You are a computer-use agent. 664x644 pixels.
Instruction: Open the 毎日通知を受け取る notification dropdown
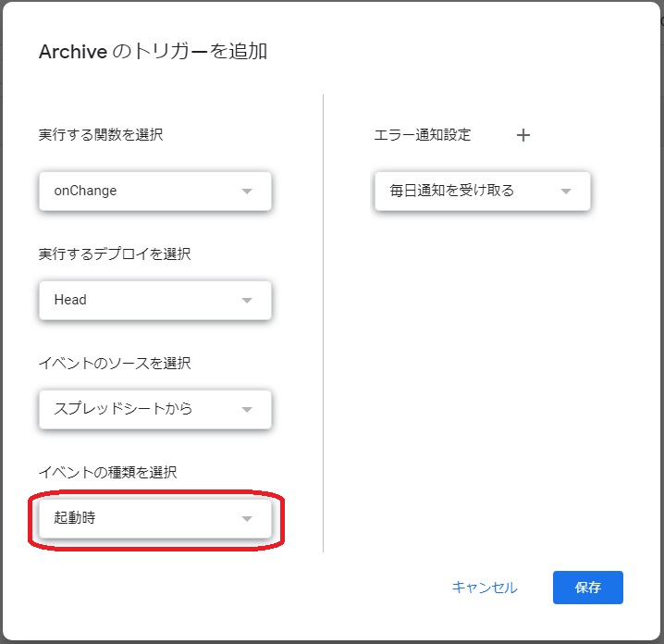pyautogui.click(x=483, y=192)
